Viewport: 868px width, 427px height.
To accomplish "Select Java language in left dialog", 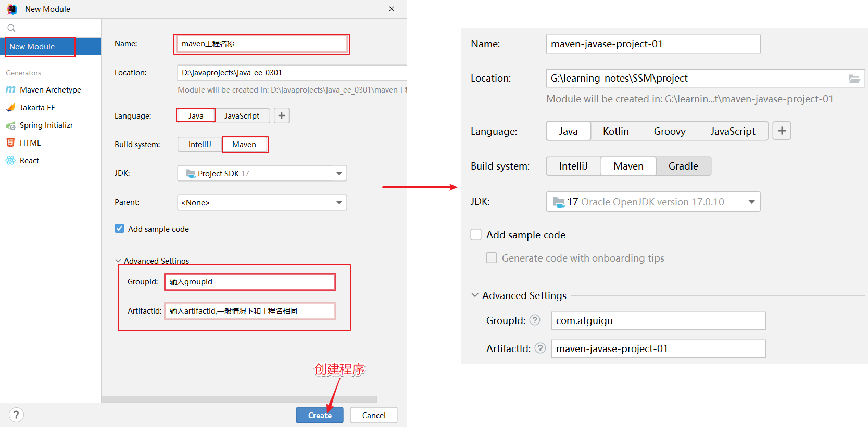I will tap(196, 115).
